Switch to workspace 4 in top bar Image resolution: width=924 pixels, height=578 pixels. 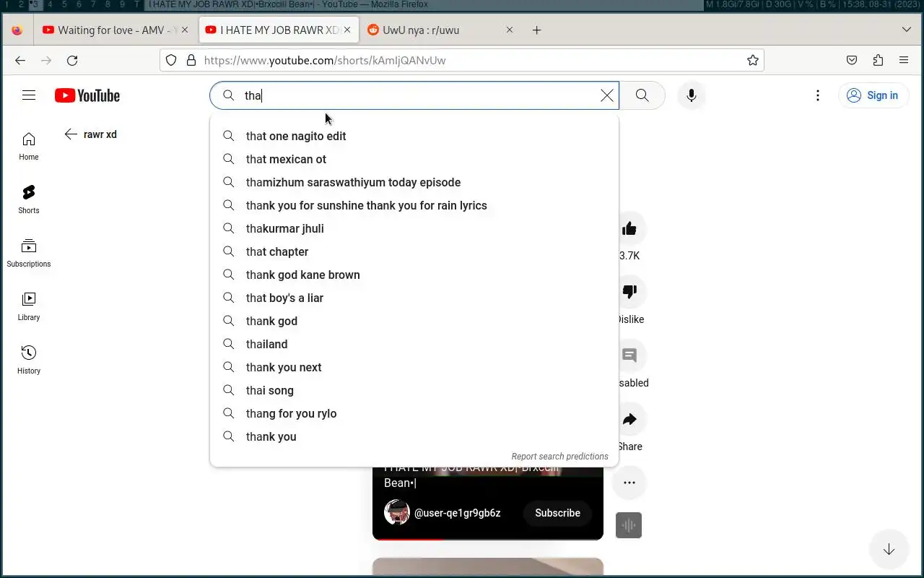click(x=50, y=4)
